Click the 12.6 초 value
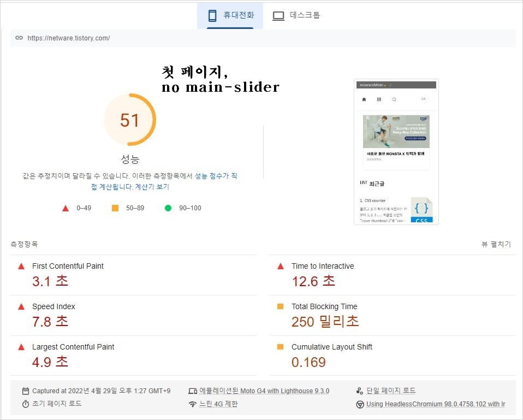Image resolution: width=523 pixels, height=420 pixels. coord(313,281)
